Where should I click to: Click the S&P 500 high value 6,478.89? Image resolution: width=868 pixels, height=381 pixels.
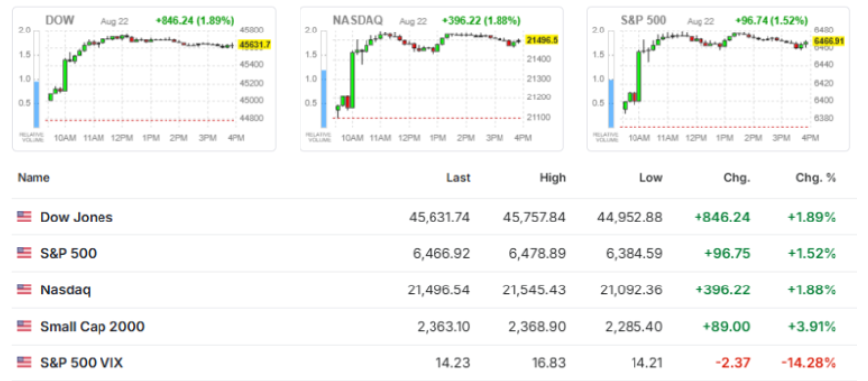point(537,253)
